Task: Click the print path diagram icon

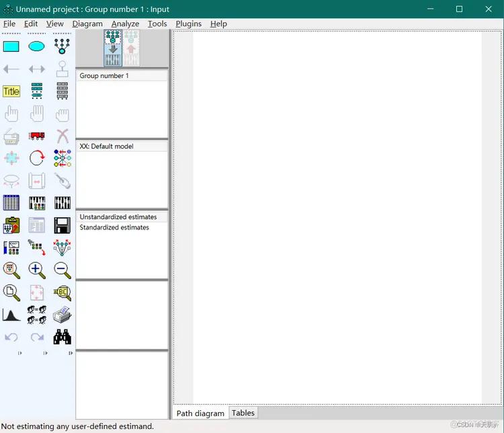Action: 62,315
